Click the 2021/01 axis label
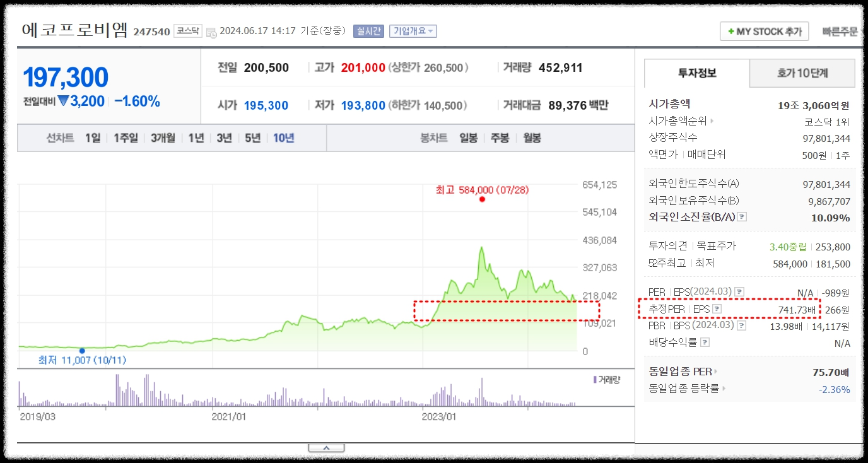The height and width of the screenshot is (463, 868). [228, 416]
